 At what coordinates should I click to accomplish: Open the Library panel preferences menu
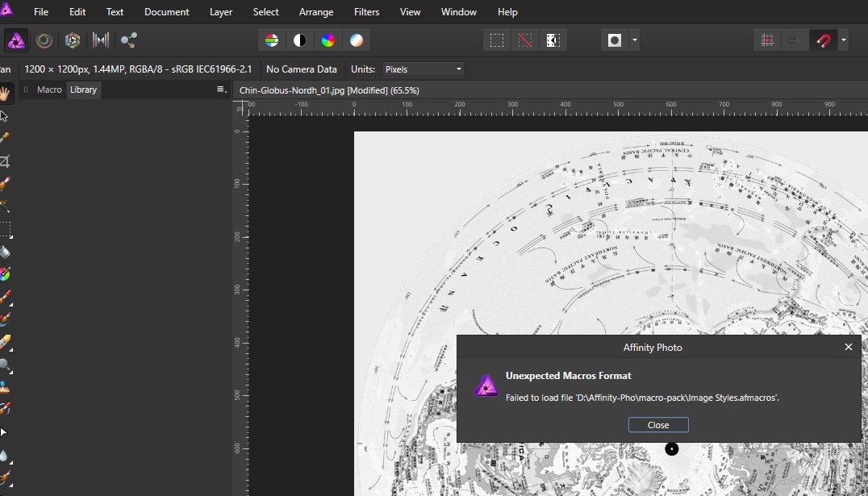pyautogui.click(x=221, y=90)
